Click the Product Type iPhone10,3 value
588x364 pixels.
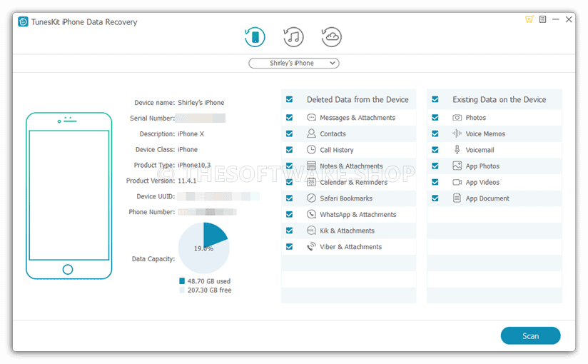(194, 165)
